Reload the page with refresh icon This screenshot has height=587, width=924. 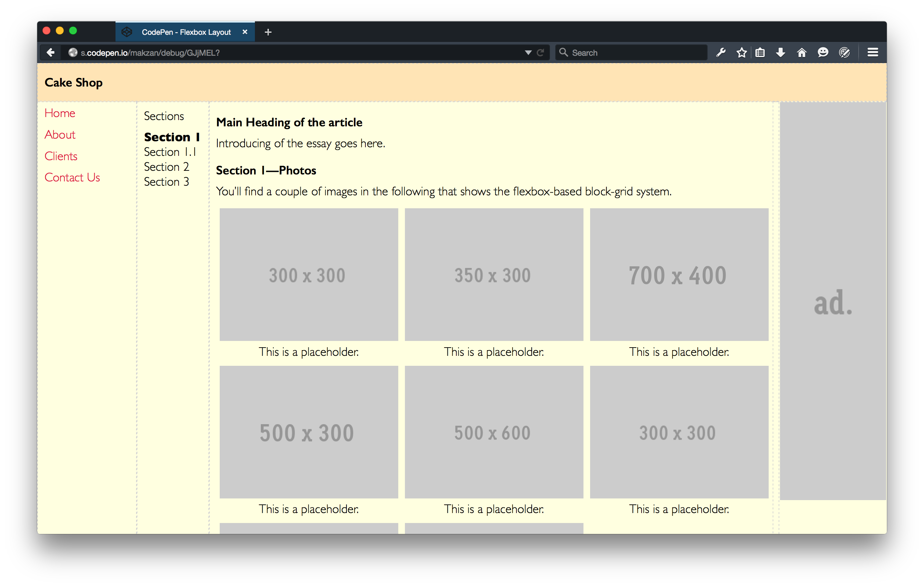[540, 52]
